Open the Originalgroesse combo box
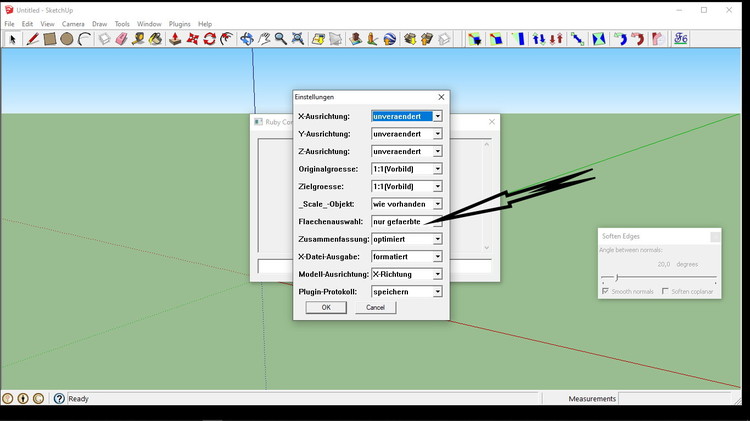 [437, 169]
